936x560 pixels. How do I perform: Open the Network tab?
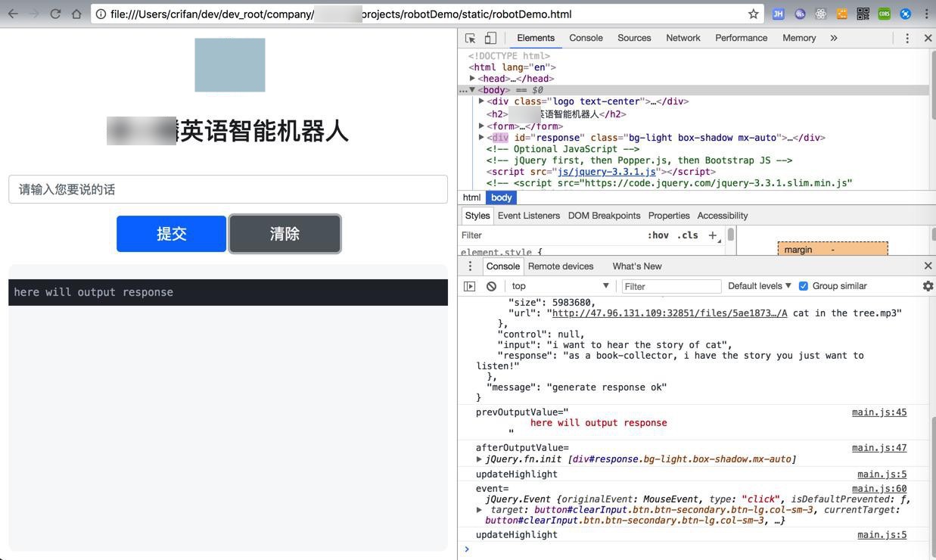[683, 38]
